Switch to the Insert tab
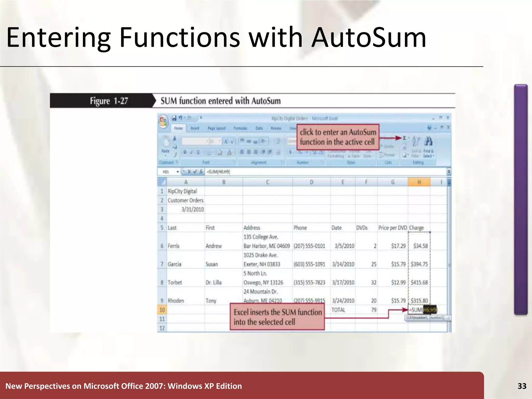 point(195,128)
